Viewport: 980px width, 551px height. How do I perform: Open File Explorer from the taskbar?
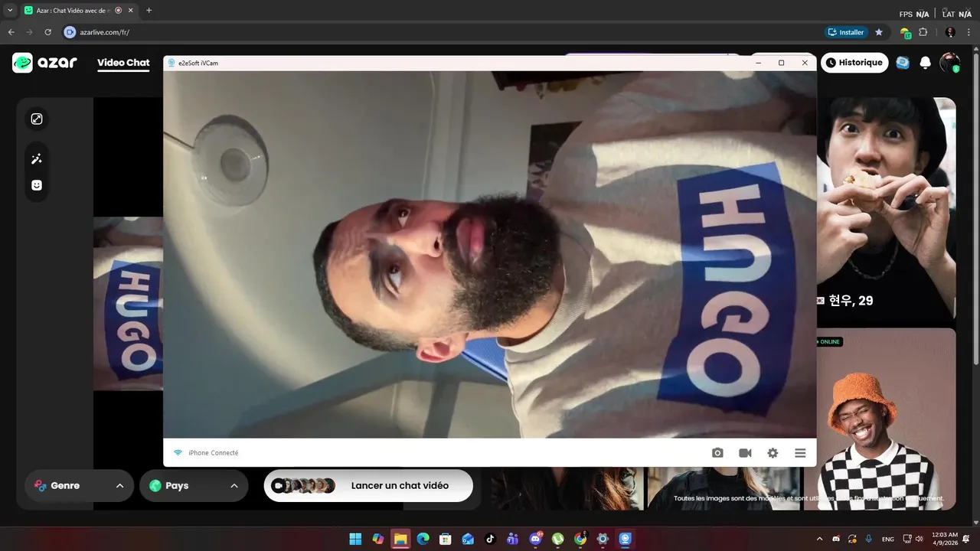[400, 539]
